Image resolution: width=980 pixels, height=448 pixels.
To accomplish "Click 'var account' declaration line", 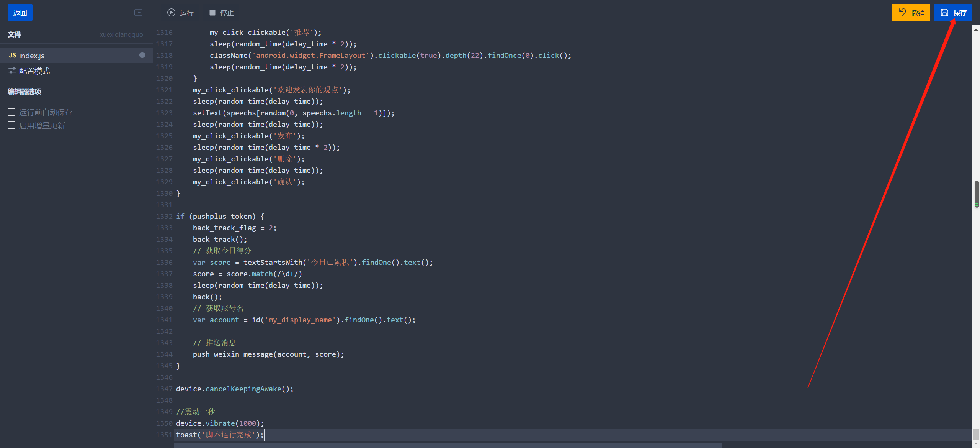I will 304,320.
